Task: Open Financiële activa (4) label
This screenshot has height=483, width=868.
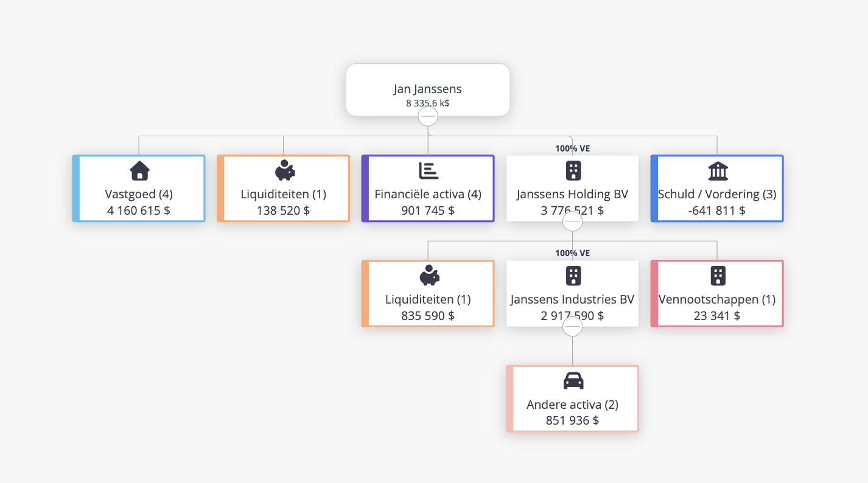Action: (428, 195)
